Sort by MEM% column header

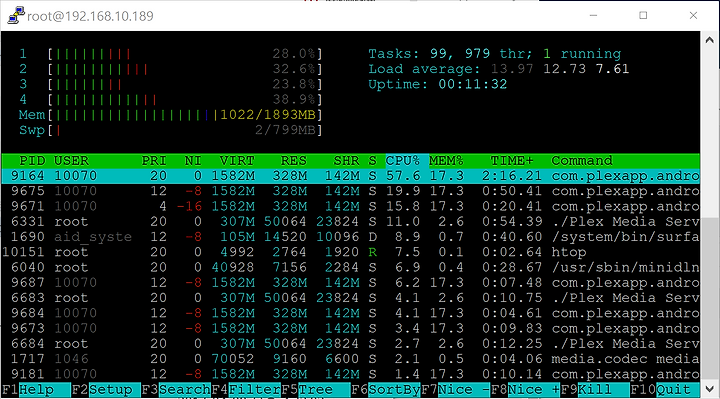coord(446,161)
